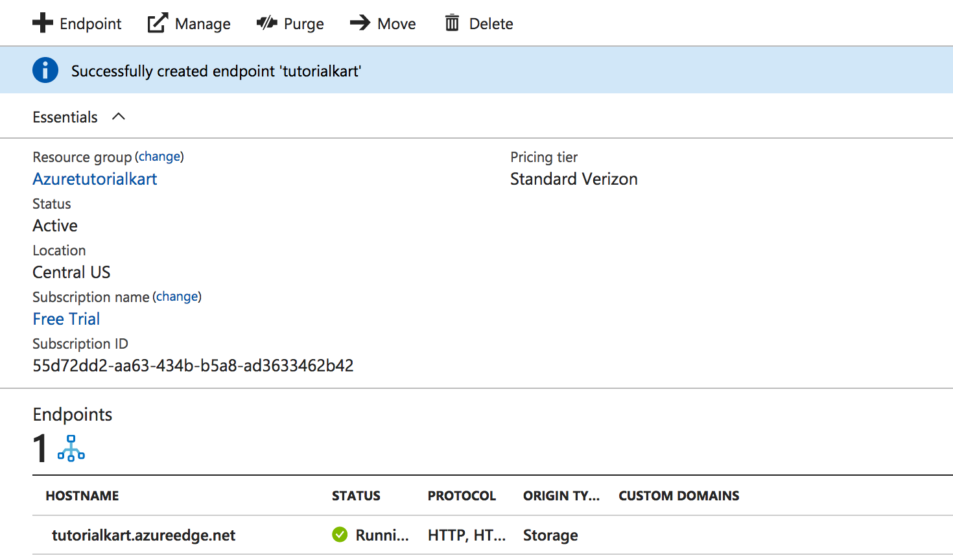Screen dimensions: 953x560
Task: Select the Purge icon in the toolbar
Action: click(x=266, y=23)
